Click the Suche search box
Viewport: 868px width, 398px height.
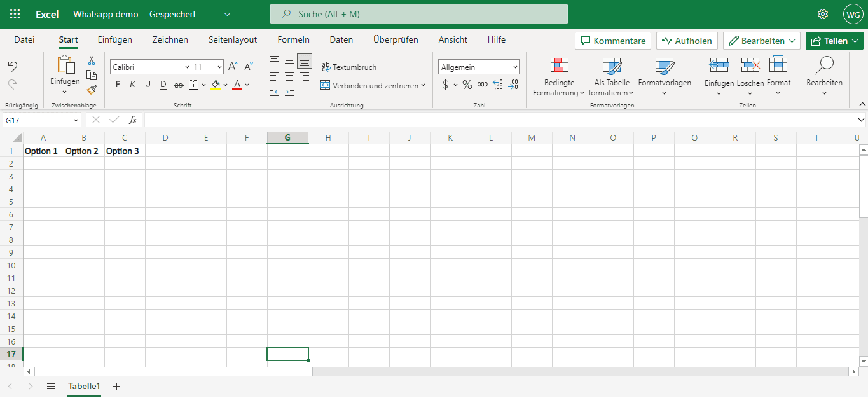418,14
